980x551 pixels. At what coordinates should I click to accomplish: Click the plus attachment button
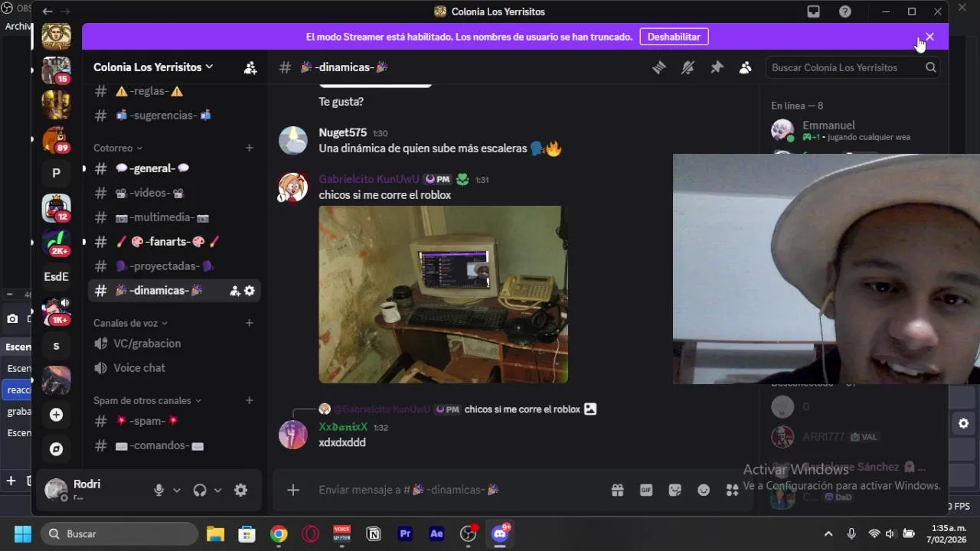[293, 490]
